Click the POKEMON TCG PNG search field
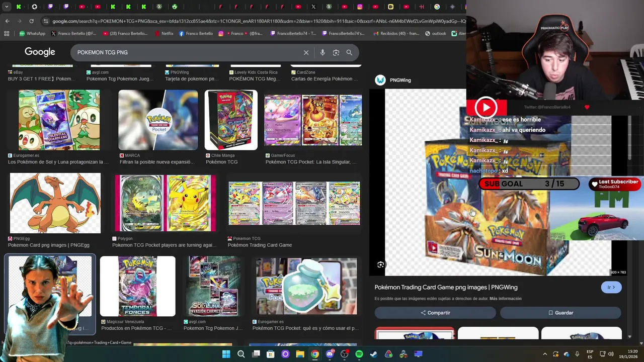Viewport: 644px width, 362px height. (x=186, y=52)
